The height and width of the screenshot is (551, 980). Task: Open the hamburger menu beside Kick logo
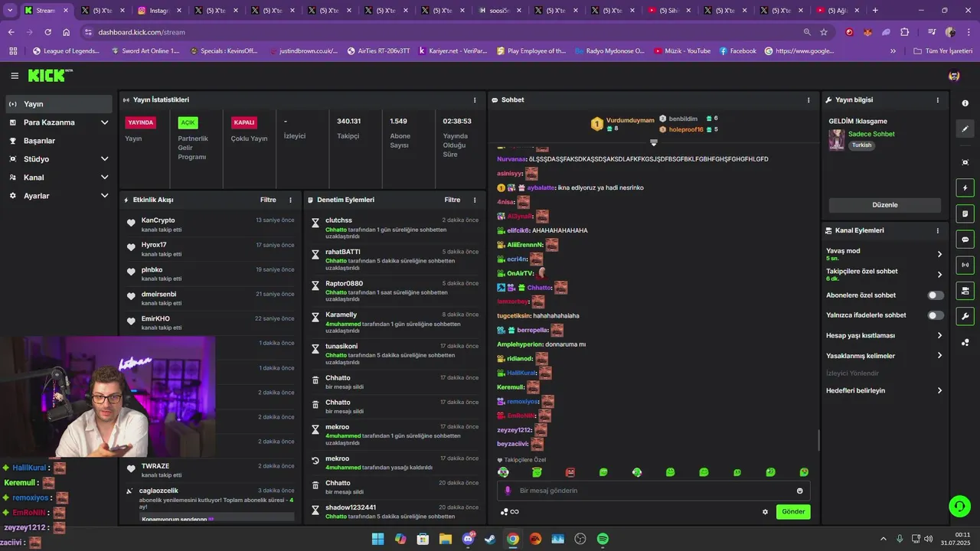15,76
